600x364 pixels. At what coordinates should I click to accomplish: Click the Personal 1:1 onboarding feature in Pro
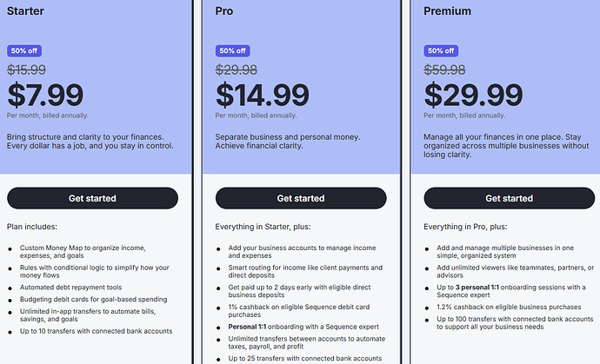[x=297, y=326]
